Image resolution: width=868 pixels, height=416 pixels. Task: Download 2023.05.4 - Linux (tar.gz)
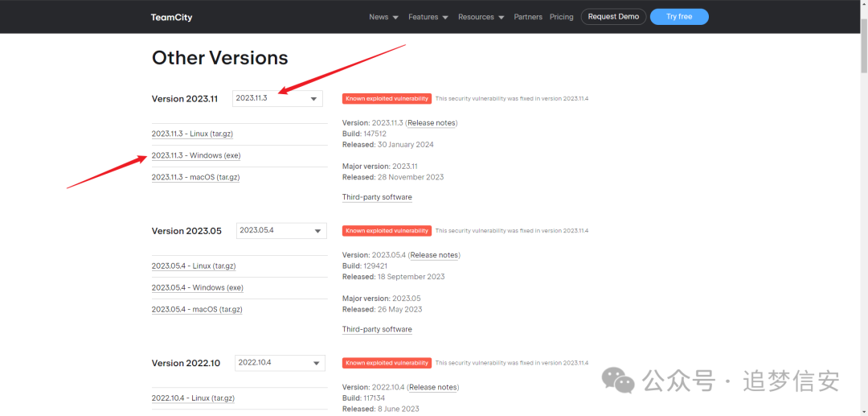194,266
